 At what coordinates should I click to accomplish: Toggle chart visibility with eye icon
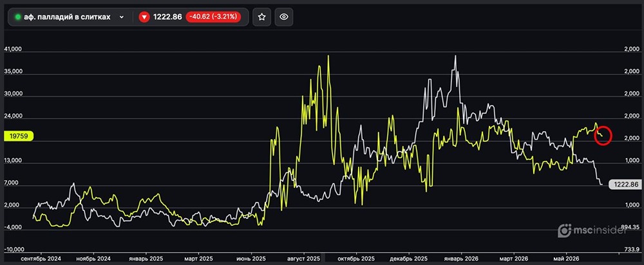click(284, 17)
